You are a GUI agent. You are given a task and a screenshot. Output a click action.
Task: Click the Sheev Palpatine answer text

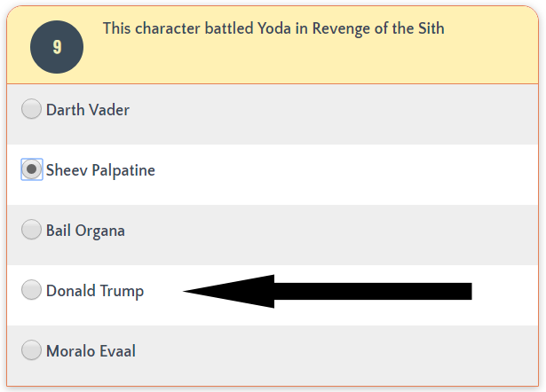(100, 170)
